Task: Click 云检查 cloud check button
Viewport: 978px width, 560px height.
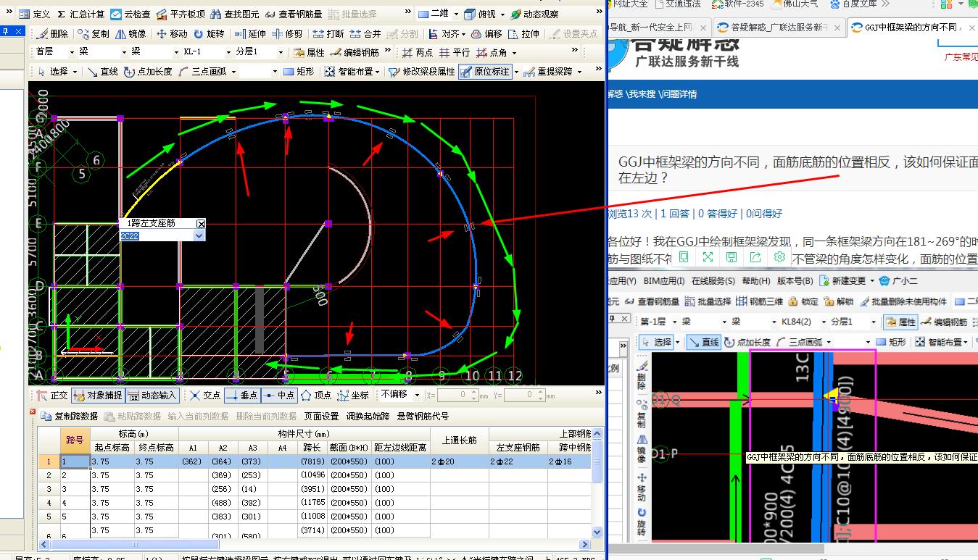Action: pos(130,14)
